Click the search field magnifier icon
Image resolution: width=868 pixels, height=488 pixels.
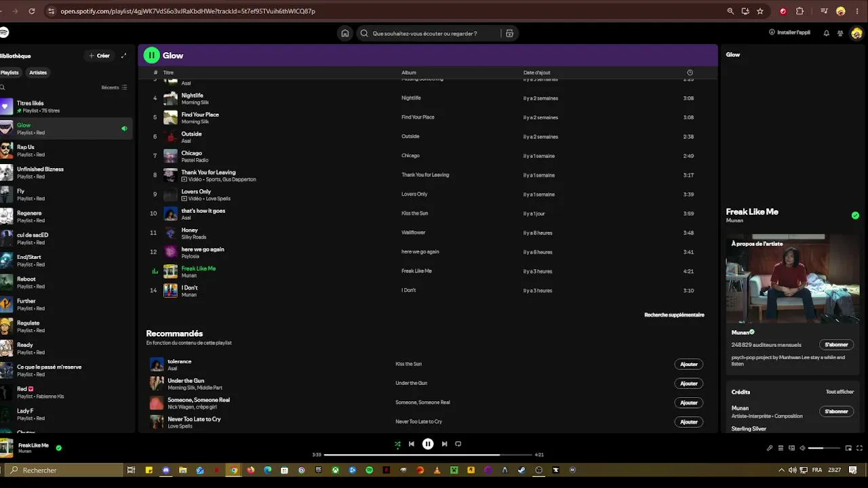coord(364,33)
